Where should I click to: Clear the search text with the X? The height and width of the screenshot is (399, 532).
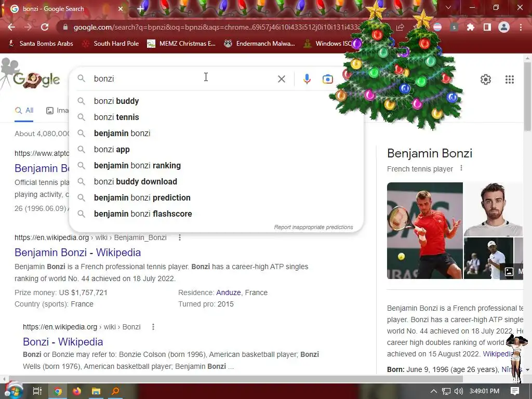281,79
